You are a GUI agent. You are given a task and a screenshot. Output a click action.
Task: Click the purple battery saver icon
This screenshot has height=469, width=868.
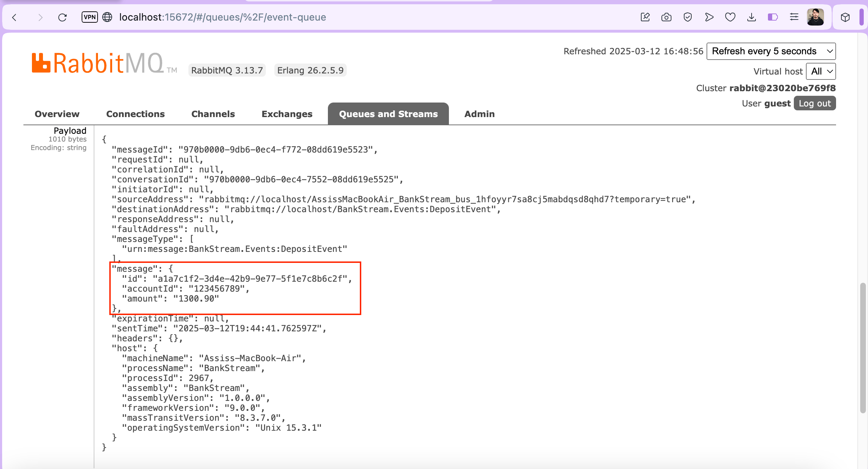[773, 17]
